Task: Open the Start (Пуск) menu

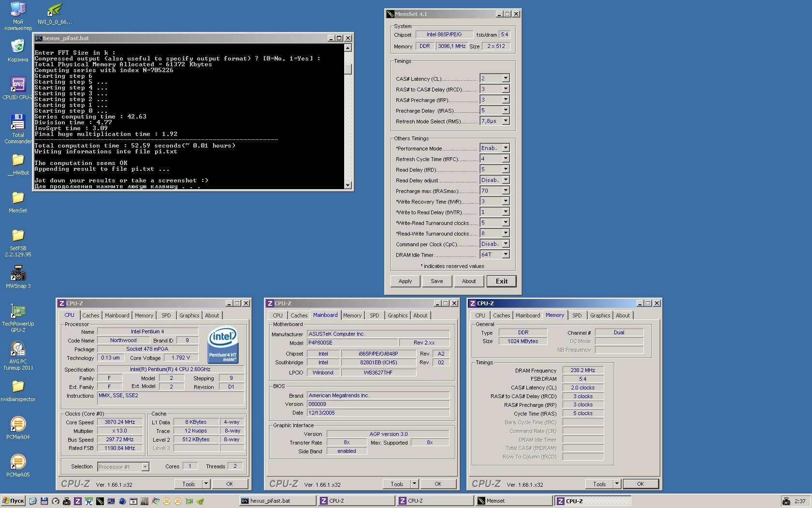Action: pyautogui.click(x=14, y=501)
